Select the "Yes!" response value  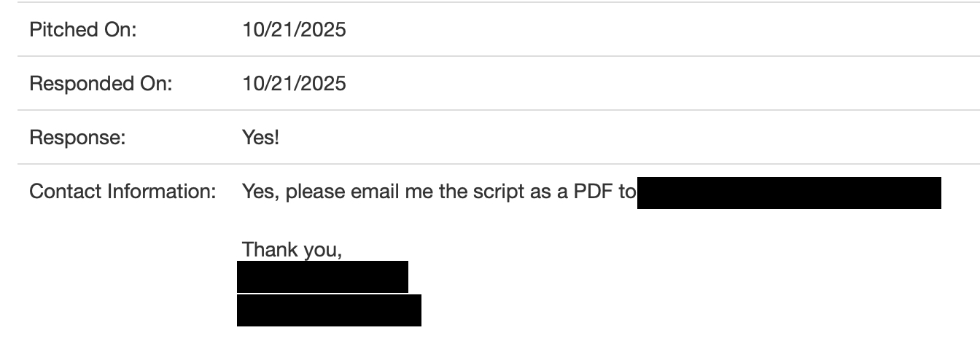(x=260, y=138)
